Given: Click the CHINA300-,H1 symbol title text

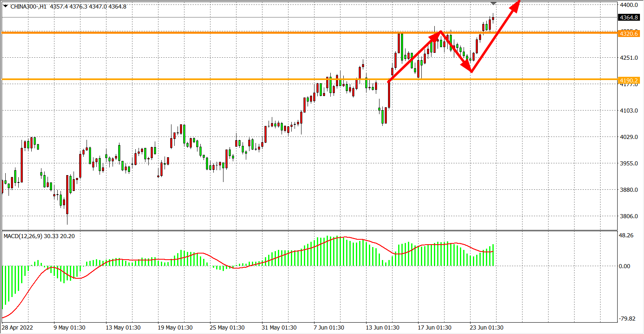Looking at the screenshot, I should [28, 7].
